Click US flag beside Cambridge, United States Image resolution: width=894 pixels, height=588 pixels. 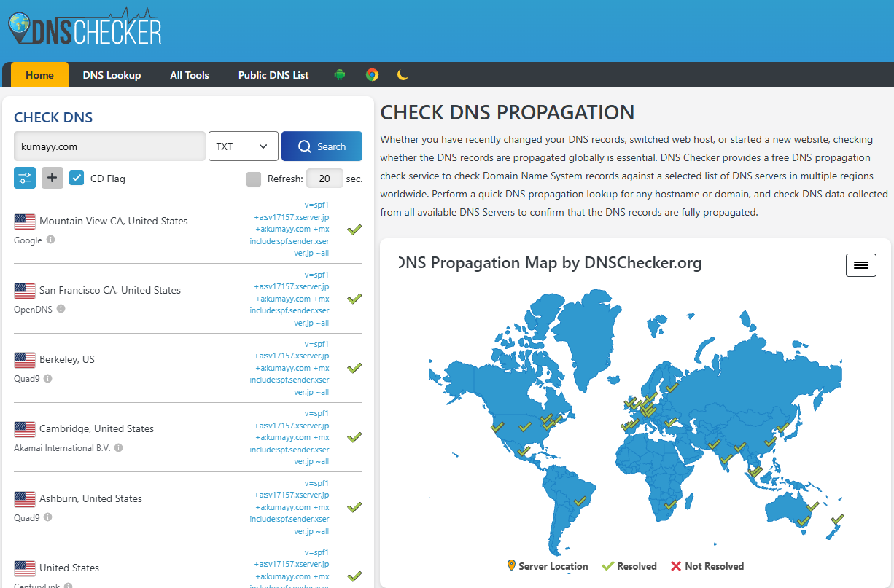click(x=25, y=429)
